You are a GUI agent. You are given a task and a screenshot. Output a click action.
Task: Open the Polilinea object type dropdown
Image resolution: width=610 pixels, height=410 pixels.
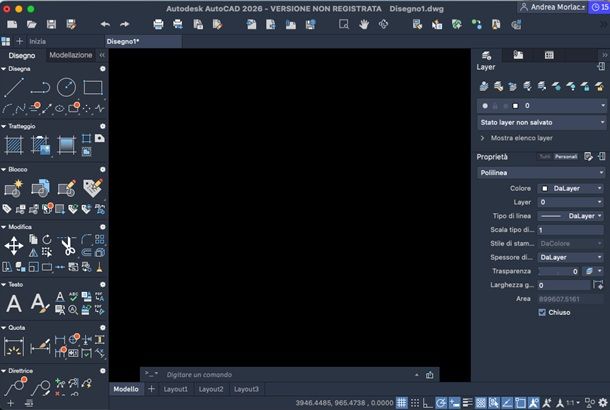[542, 172]
